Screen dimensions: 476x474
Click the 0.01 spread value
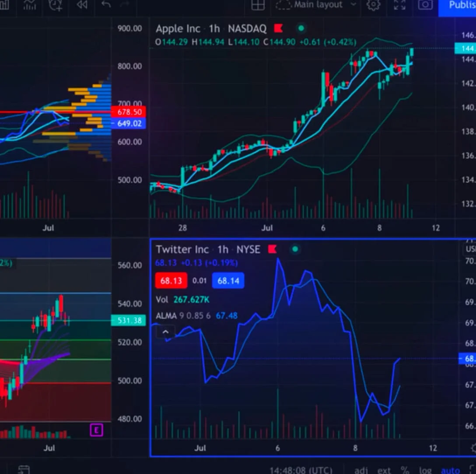pos(199,281)
